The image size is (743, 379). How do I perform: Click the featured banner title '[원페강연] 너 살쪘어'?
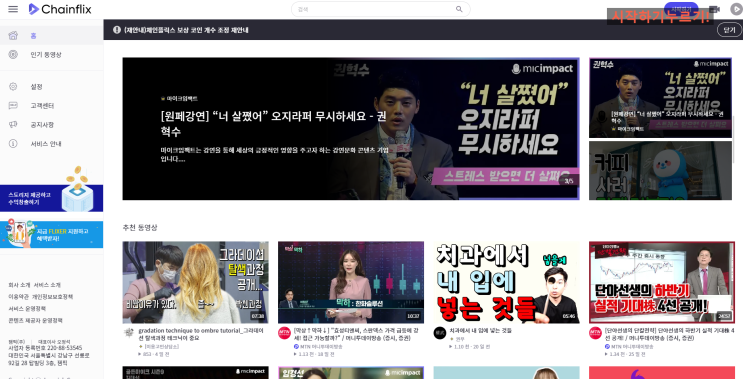[x=273, y=123]
